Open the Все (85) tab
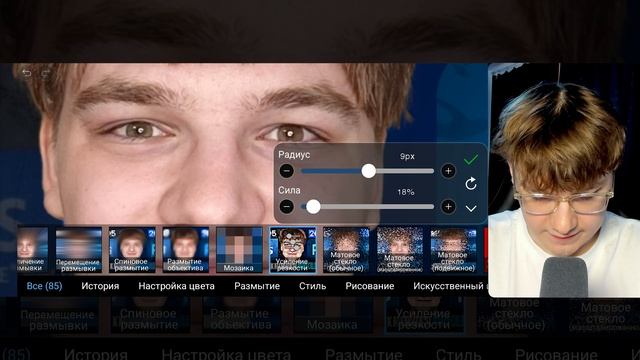The image size is (640, 360). tap(44, 286)
